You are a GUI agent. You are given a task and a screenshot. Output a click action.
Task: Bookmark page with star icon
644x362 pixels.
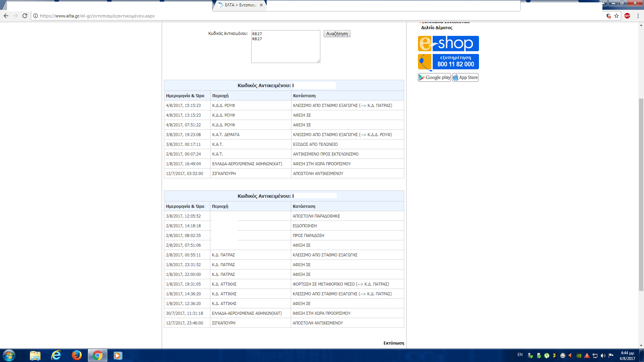(616, 16)
